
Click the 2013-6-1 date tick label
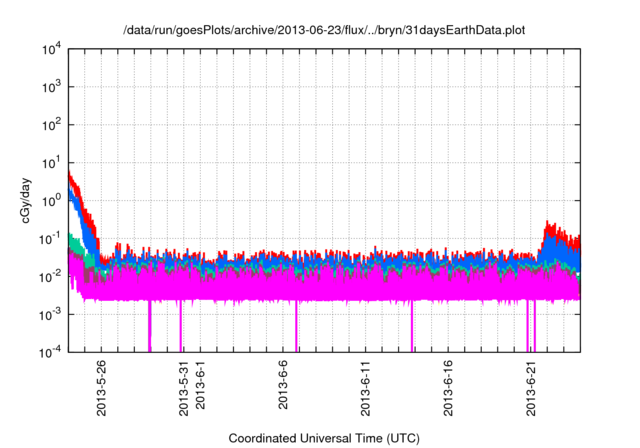click(200, 384)
